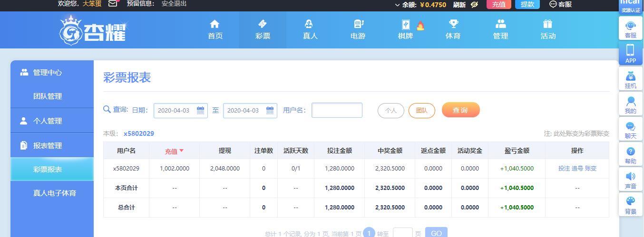Click page number 1 in pagination
This screenshot has height=237, width=644.
369,233
